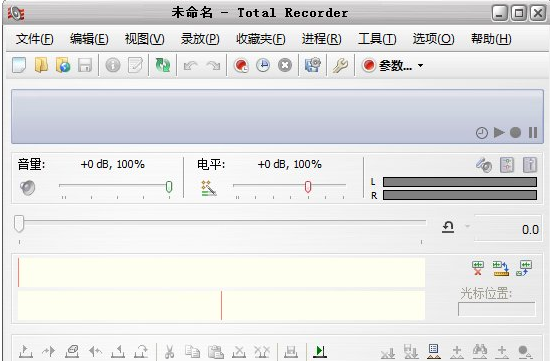Image resolution: width=550 pixels, height=361 pixels.
Task: Paste using the clipboard icon
Action: [216, 352]
